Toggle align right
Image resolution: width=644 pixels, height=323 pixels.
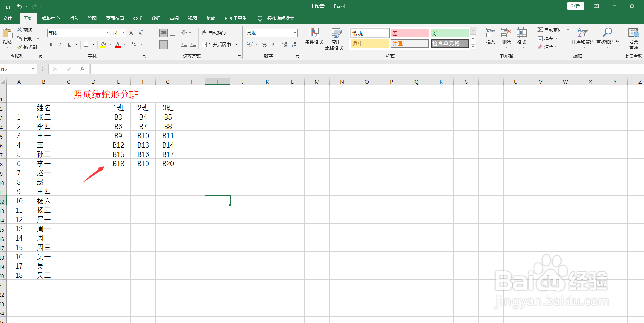click(173, 44)
